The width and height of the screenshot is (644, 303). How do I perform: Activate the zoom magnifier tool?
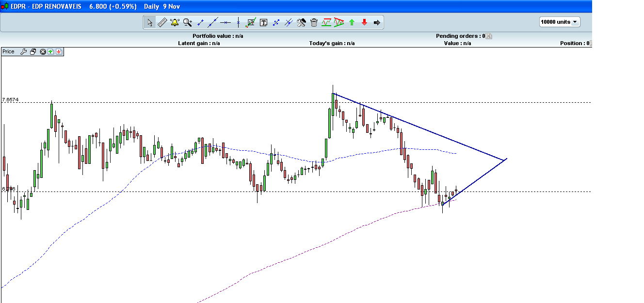[x=188, y=22]
